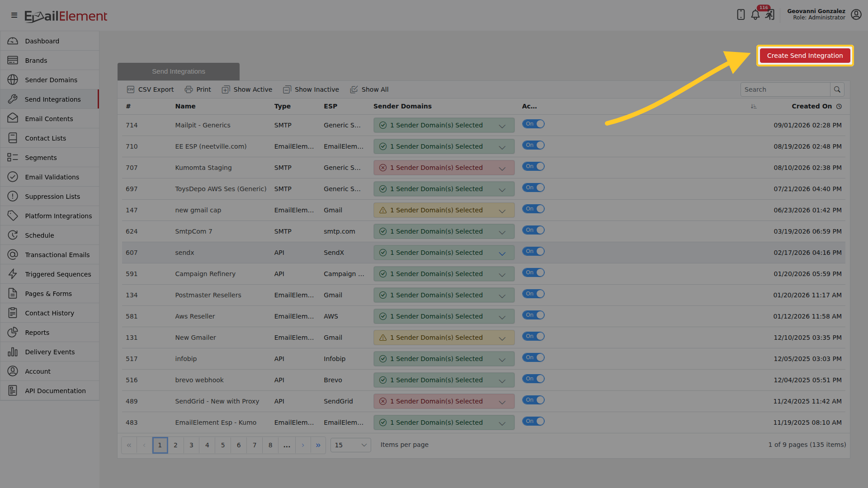Click the mobile device icon in header
Viewport: 868px width, 488px height.
[x=741, y=15]
